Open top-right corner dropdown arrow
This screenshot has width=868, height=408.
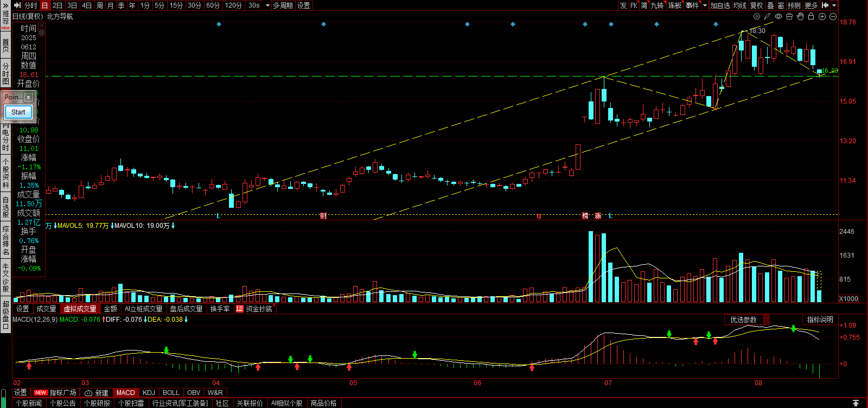click(x=834, y=5)
